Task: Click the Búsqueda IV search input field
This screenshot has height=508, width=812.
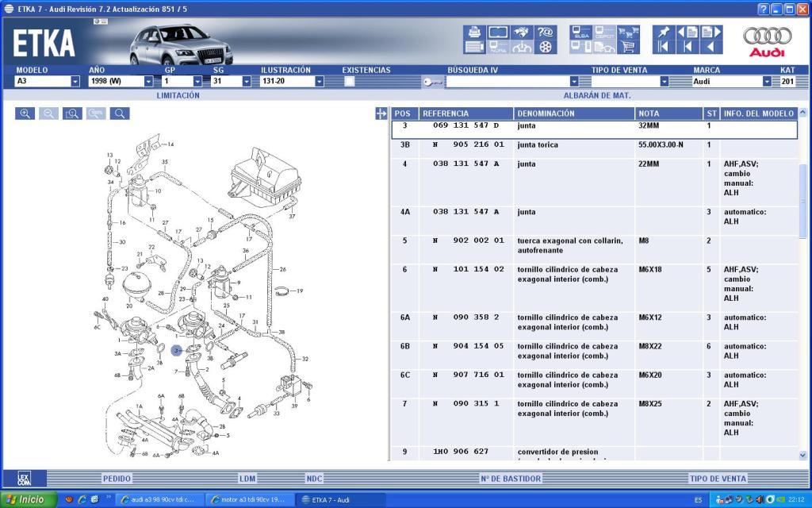Action: click(507, 82)
